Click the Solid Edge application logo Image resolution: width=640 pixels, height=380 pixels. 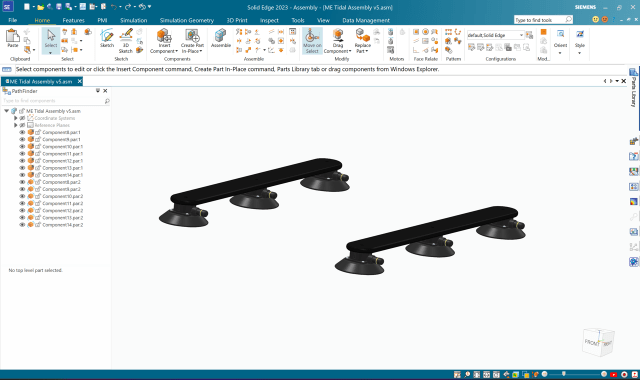coord(7,7)
